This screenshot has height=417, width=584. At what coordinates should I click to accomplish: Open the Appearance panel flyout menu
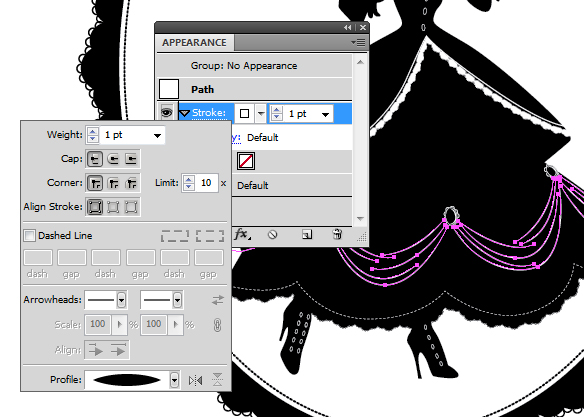pyautogui.click(x=358, y=43)
